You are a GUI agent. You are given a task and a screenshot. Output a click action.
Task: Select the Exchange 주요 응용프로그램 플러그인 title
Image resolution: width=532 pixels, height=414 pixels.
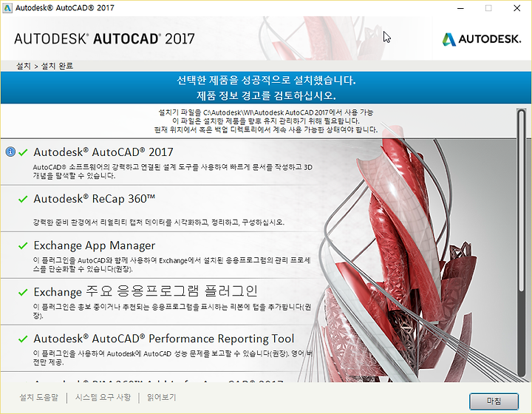pyautogui.click(x=146, y=291)
